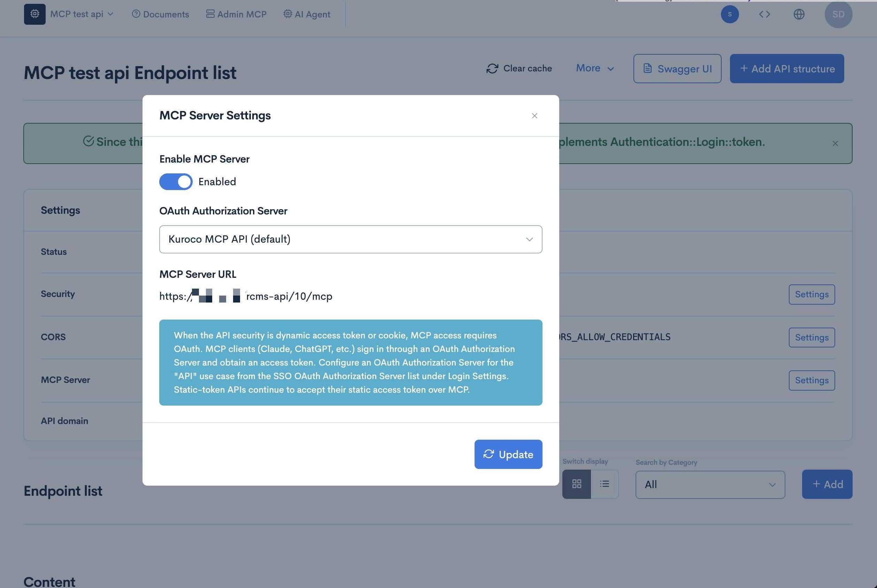Expand the MCP test api selector

pyautogui.click(x=82, y=14)
